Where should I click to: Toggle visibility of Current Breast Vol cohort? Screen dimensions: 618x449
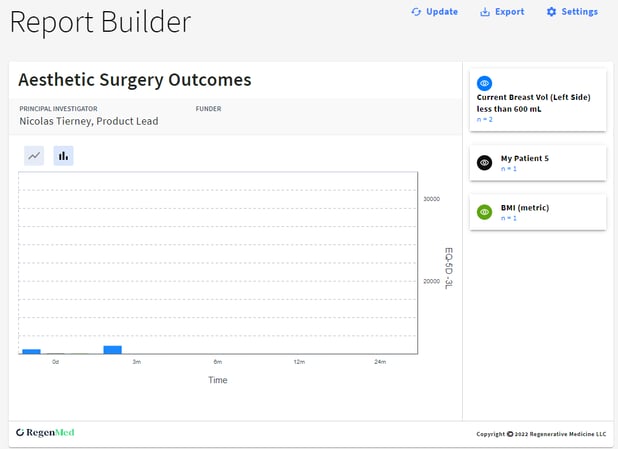pos(484,83)
